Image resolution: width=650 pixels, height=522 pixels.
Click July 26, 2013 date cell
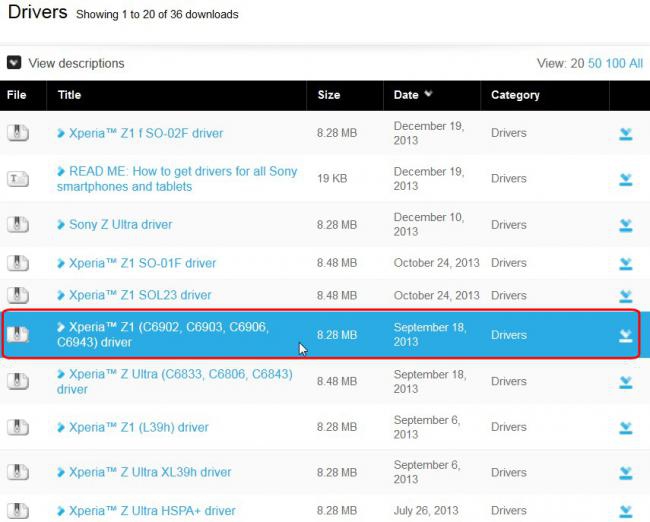coord(426,510)
